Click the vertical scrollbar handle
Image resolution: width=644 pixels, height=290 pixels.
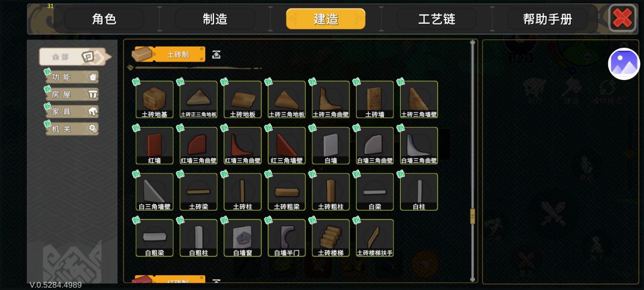click(472, 216)
